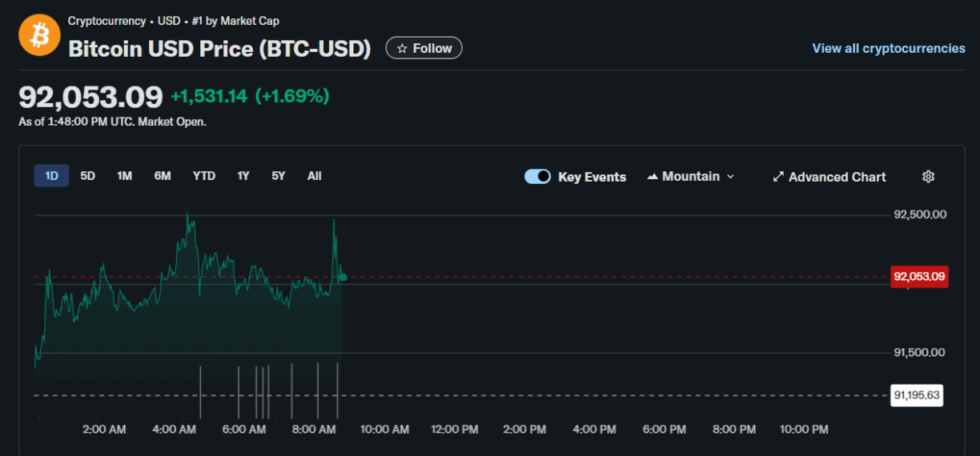Switch to the 5D time range
Screen dimensions: 980x456
coord(88,176)
